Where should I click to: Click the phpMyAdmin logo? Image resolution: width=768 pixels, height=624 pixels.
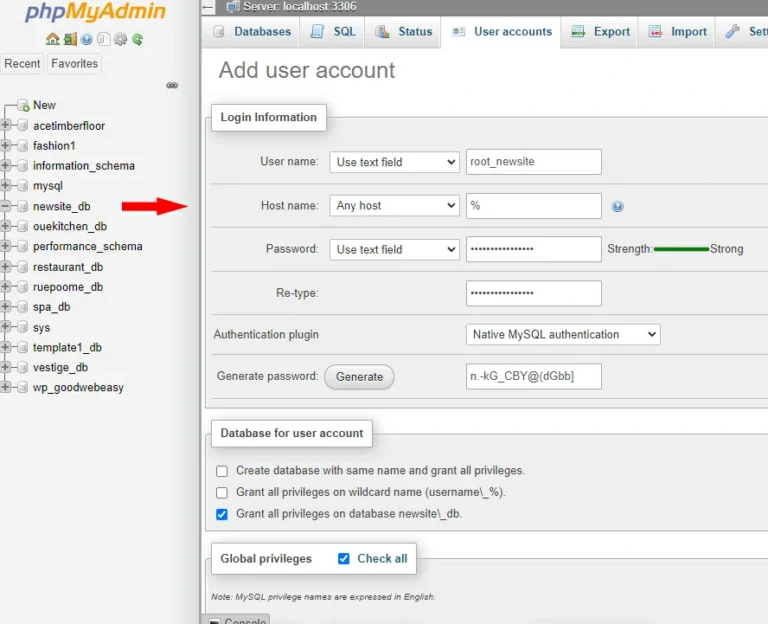click(96, 12)
